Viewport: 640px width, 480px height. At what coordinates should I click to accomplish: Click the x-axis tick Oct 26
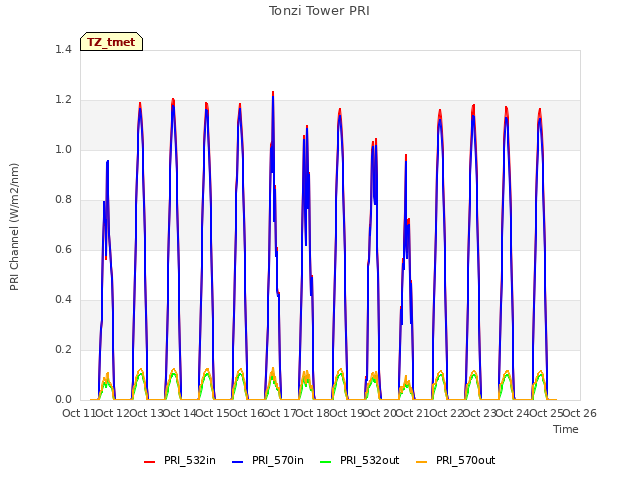click(580, 413)
